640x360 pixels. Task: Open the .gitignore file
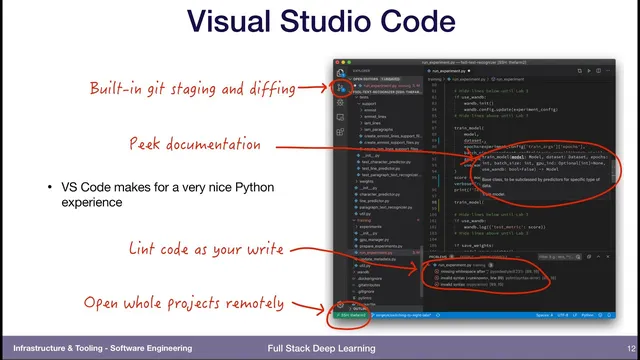tap(366, 291)
